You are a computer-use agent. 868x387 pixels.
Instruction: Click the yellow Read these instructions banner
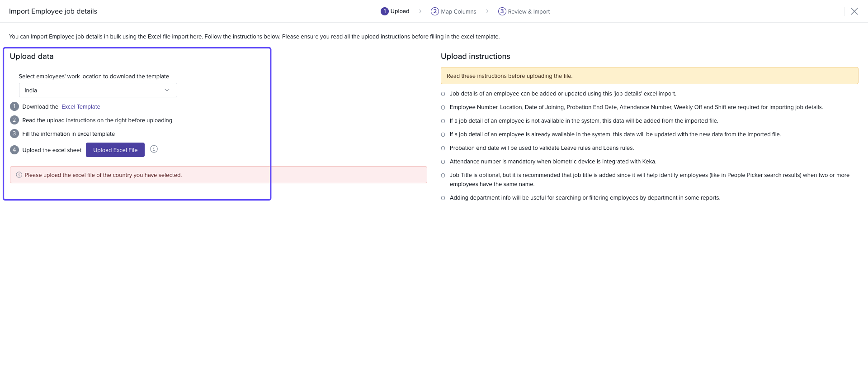click(x=649, y=76)
